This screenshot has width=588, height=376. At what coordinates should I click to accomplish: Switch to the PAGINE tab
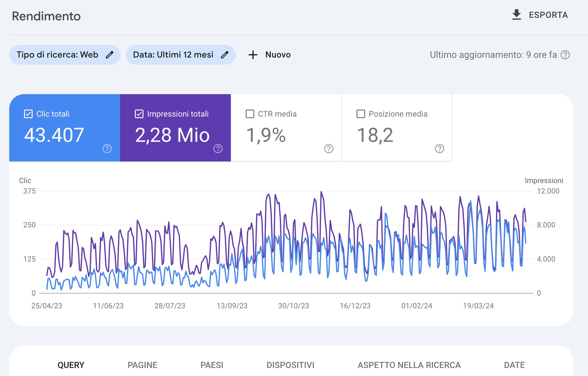[142, 365]
